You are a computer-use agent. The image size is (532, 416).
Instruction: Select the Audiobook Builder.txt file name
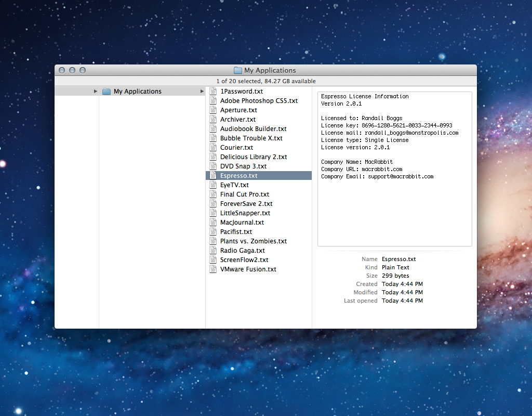(x=254, y=129)
